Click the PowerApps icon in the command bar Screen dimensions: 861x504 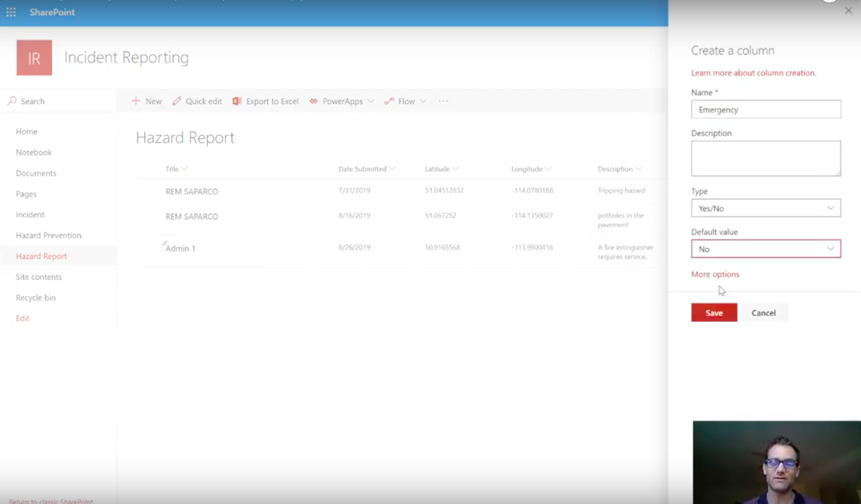pyautogui.click(x=314, y=101)
